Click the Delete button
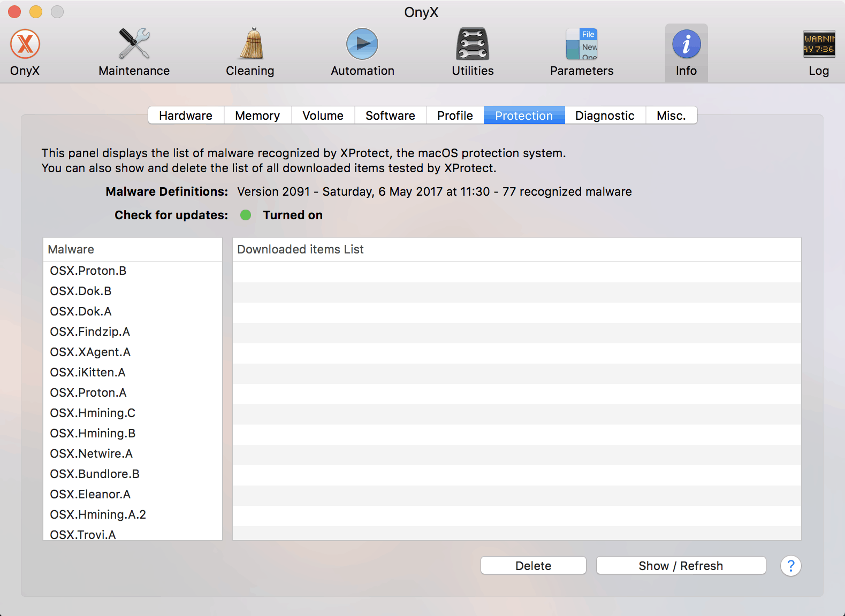 point(533,566)
